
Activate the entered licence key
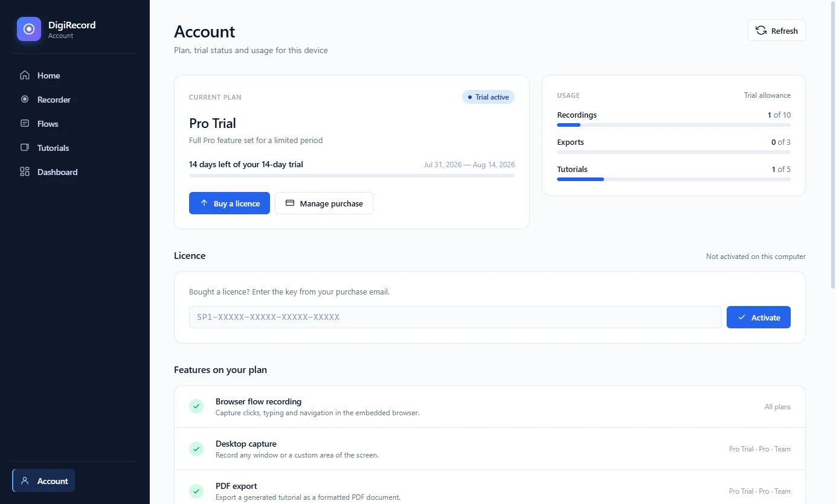(x=759, y=317)
